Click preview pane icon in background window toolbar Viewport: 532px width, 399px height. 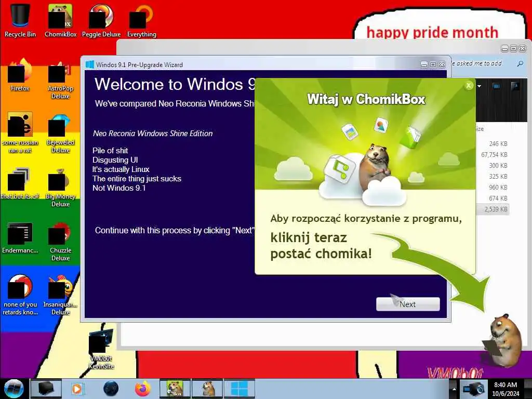tap(496, 86)
